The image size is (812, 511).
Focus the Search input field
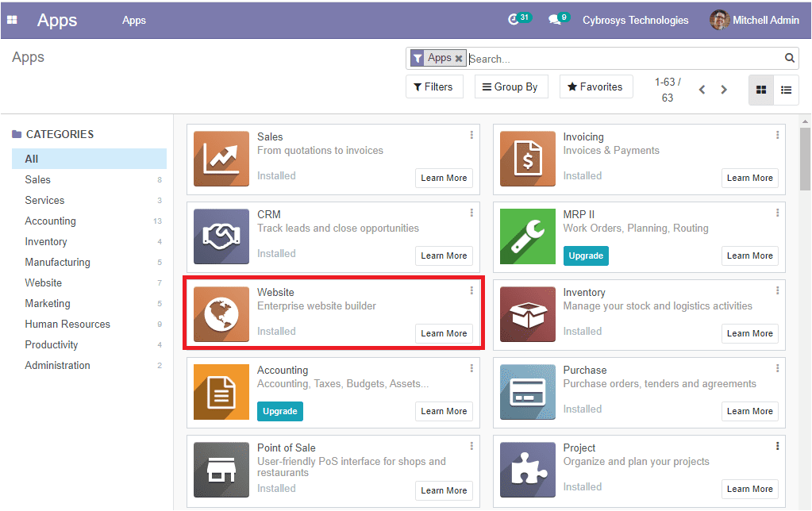[624, 59]
